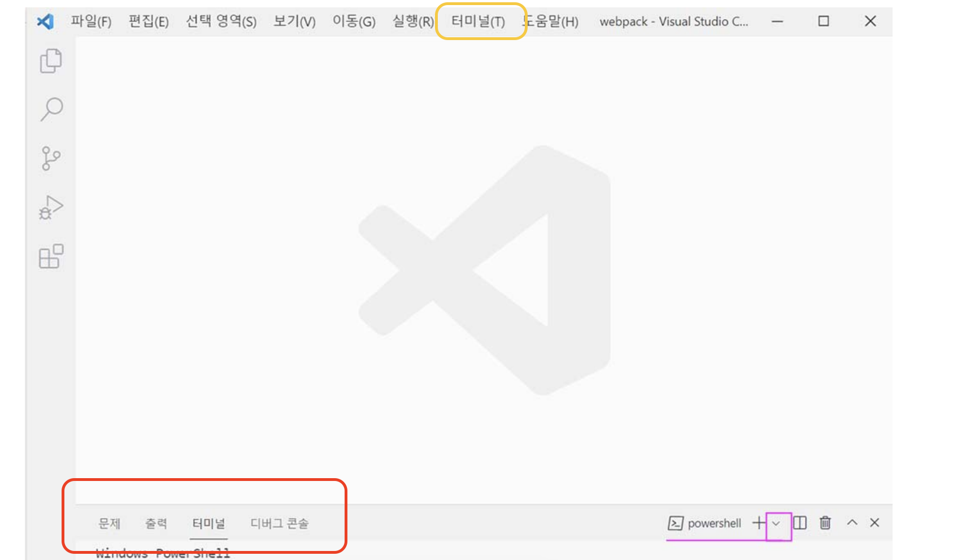Select the 터미널 panel tab
Viewport: 966px width, 560px height.
click(x=208, y=523)
